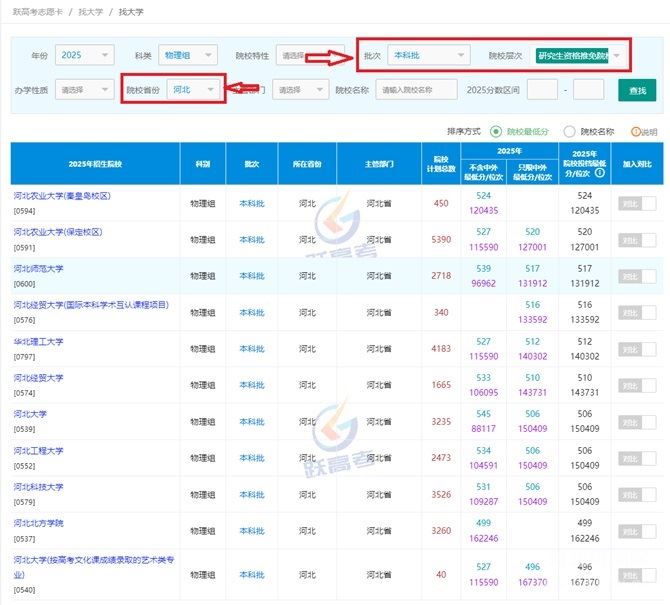Viewport: 670px width, 605px height.
Task: Click the 2025年招生院校 column header
Action: point(95,164)
